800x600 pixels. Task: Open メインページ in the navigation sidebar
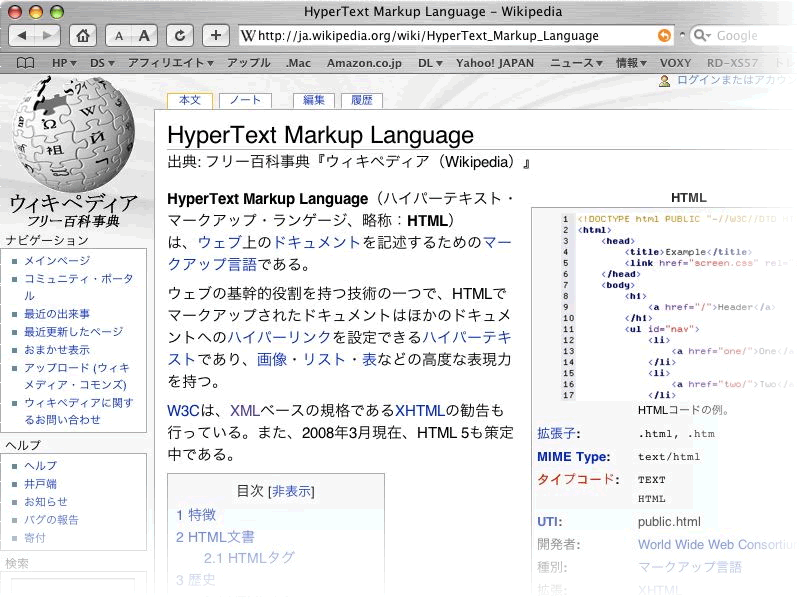57,261
